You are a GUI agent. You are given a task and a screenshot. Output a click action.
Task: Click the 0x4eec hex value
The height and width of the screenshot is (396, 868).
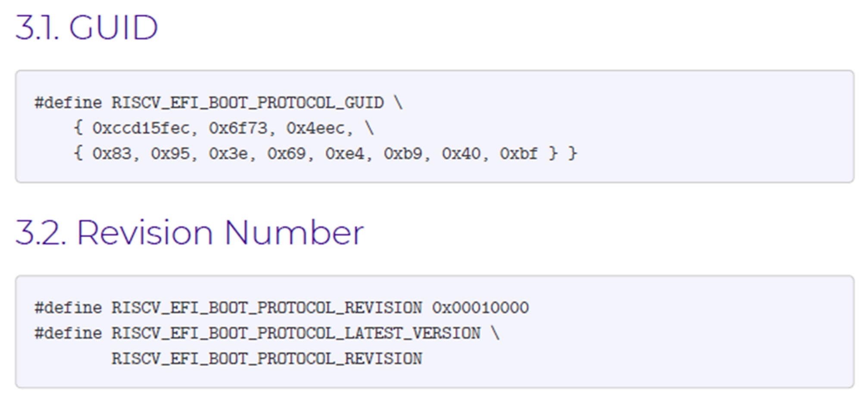[315, 129]
